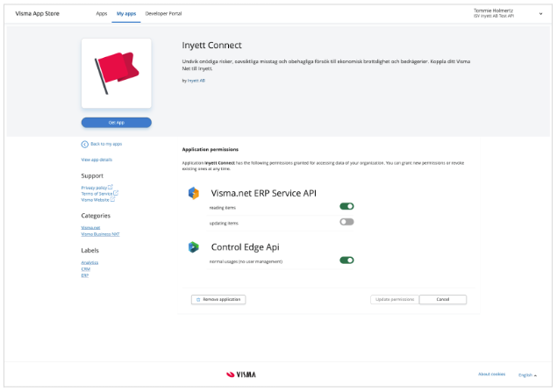557x392 pixels.
Task: Click the Visma App Store title
Action: 38,13
